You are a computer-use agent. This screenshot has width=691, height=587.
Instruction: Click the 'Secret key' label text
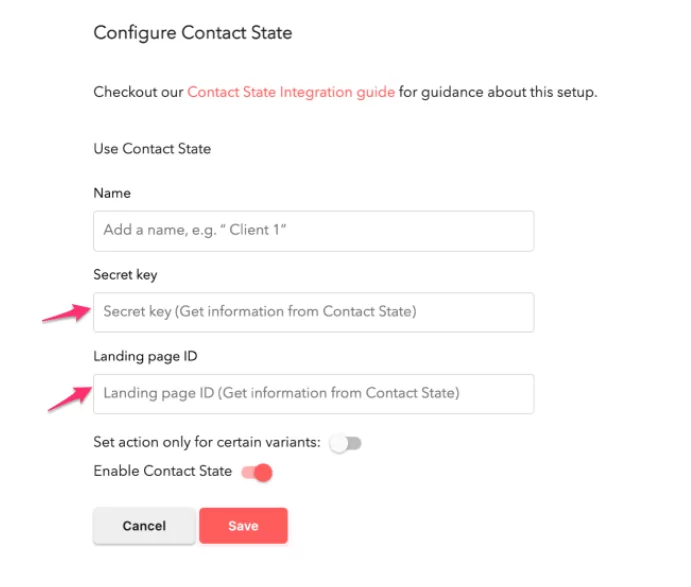125,275
